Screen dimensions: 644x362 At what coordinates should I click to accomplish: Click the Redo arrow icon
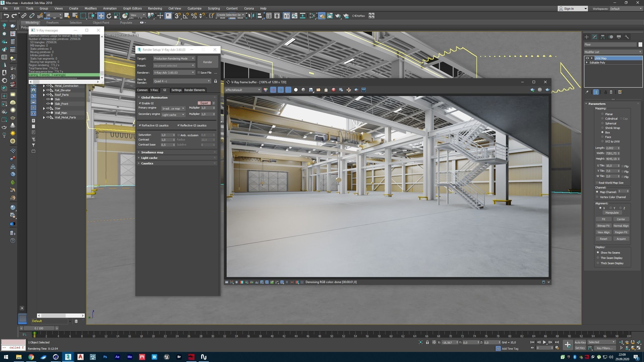(14, 16)
